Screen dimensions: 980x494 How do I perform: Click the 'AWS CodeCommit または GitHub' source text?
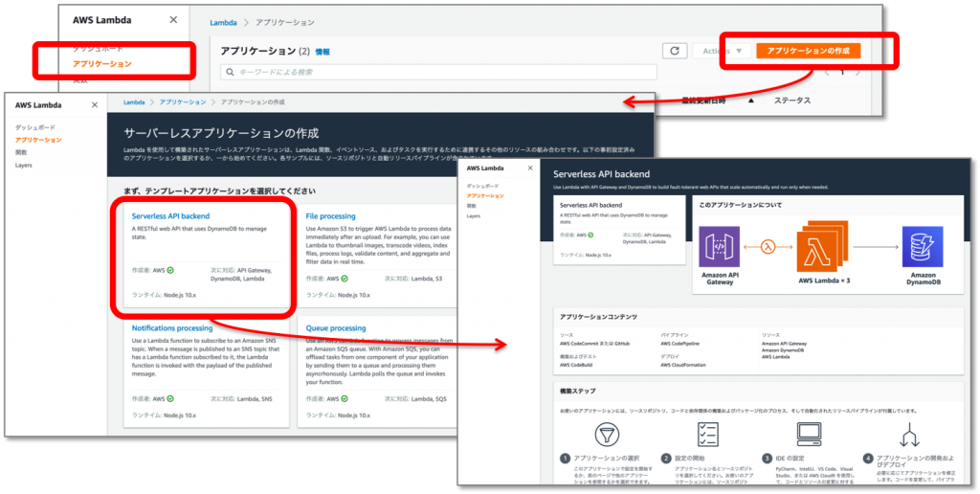coord(594,344)
